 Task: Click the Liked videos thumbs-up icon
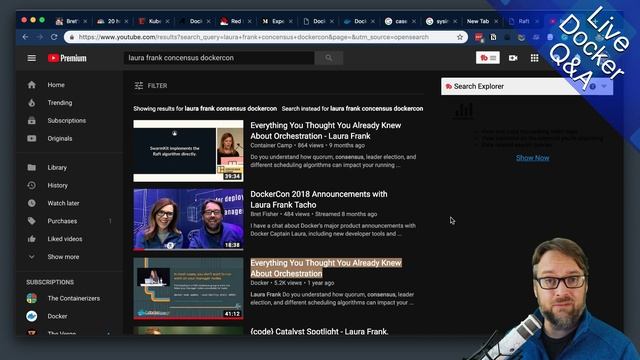point(31,239)
